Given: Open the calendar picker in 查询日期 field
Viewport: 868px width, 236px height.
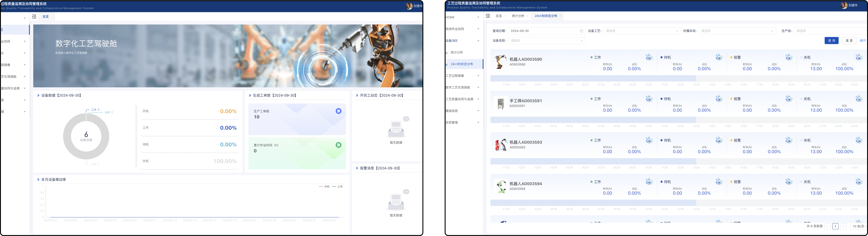Looking at the screenshot, I should (581, 31).
